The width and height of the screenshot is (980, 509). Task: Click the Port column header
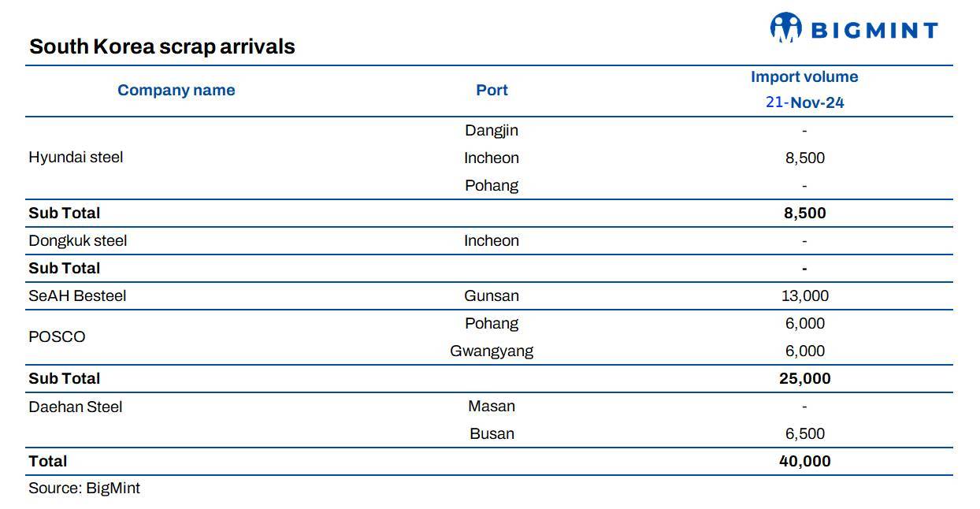tap(492, 91)
